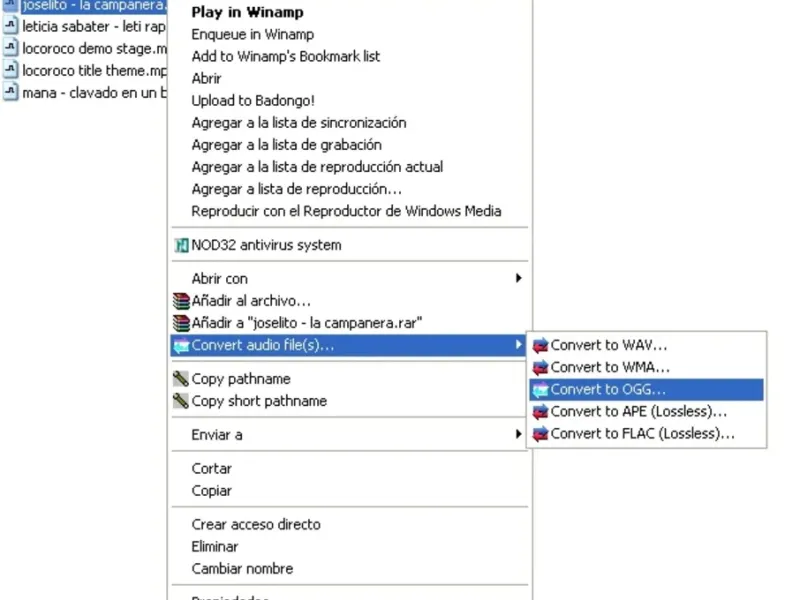This screenshot has height=600, width=800.
Task: Click the WinRAR icon beside Añadir al archivo
Action: 181,301
